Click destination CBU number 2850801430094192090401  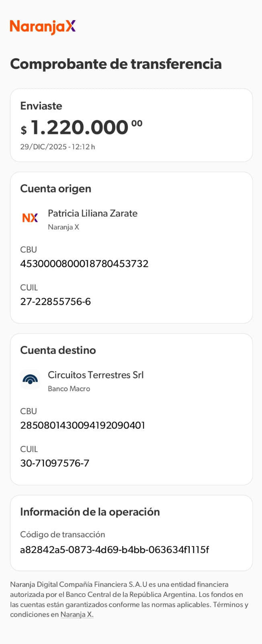pyautogui.click(x=82, y=425)
